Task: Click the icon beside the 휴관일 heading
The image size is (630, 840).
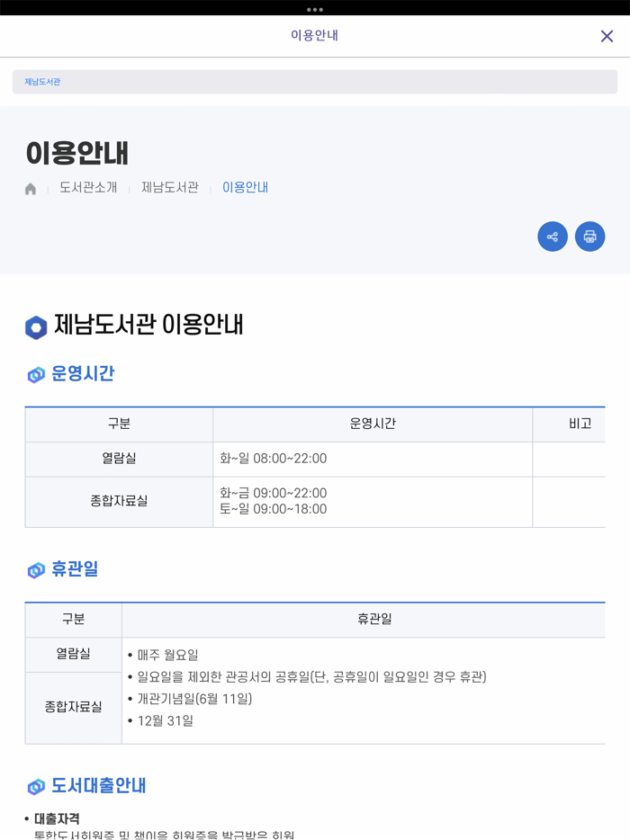Action: (35, 569)
